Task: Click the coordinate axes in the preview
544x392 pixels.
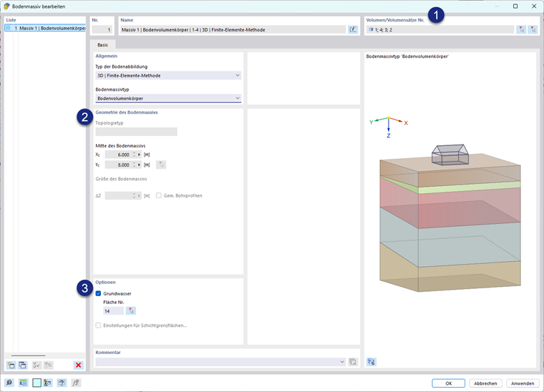Action: click(388, 127)
